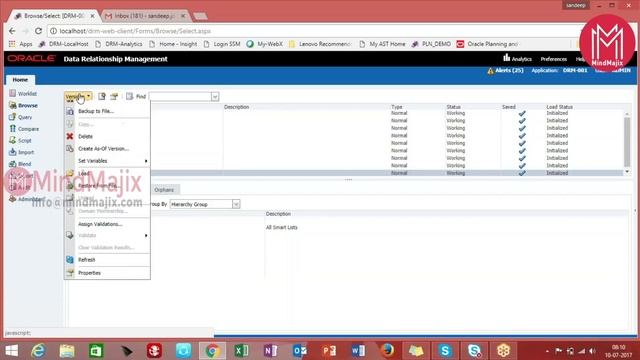
Task: Open PowerPoint from the taskbar
Action: [329, 351]
